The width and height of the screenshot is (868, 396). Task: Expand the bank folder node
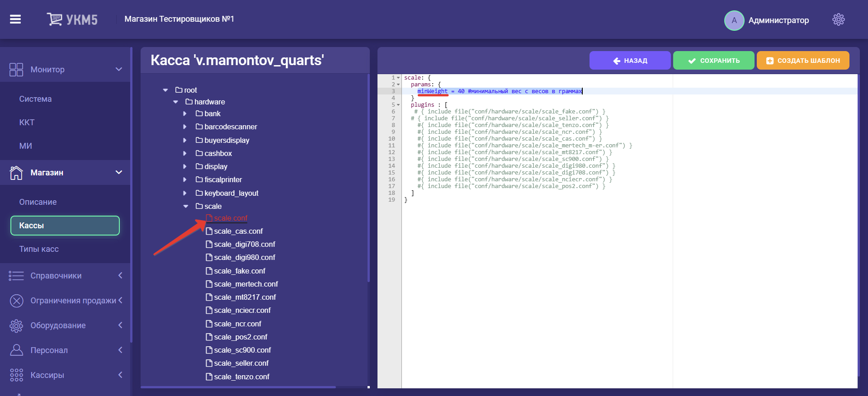(185, 113)
